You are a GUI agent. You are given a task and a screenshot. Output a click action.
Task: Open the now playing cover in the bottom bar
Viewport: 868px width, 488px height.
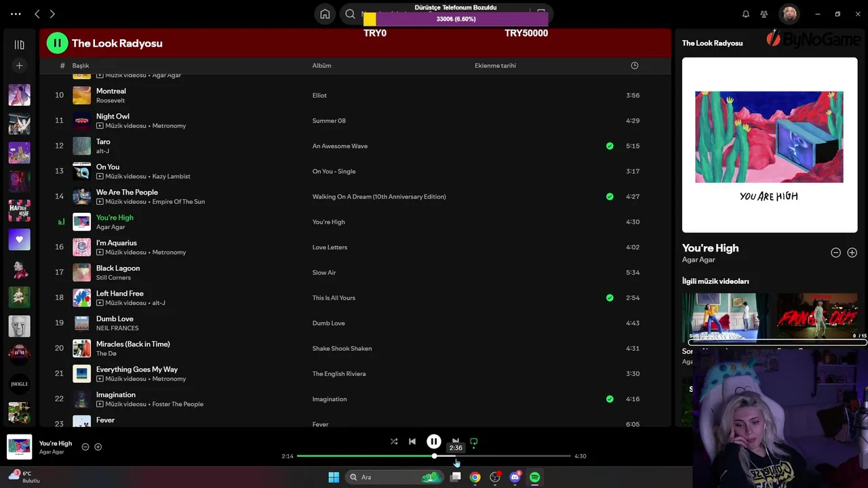click(x=19, y=447)
